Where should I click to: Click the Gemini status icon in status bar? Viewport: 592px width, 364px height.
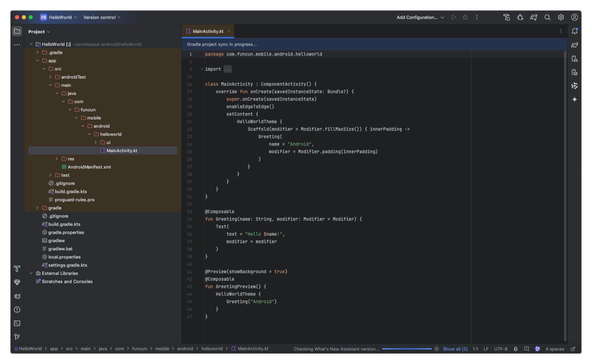[537, 349]
